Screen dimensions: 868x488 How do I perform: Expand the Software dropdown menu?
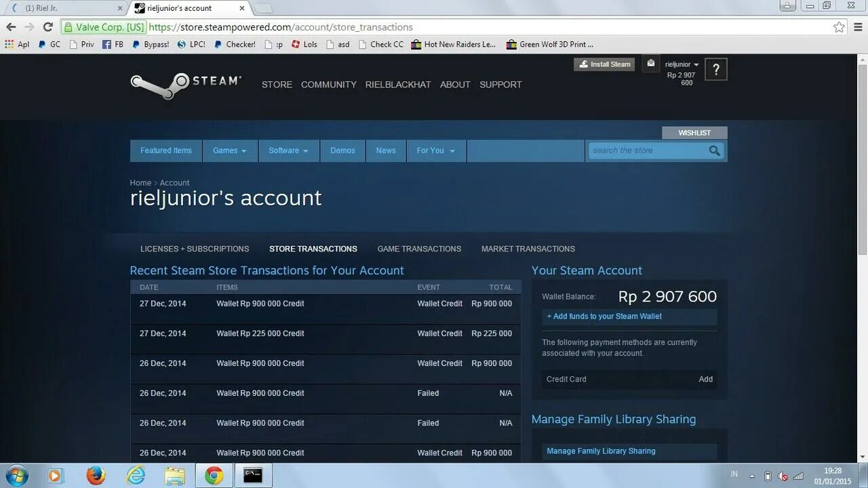288,150
